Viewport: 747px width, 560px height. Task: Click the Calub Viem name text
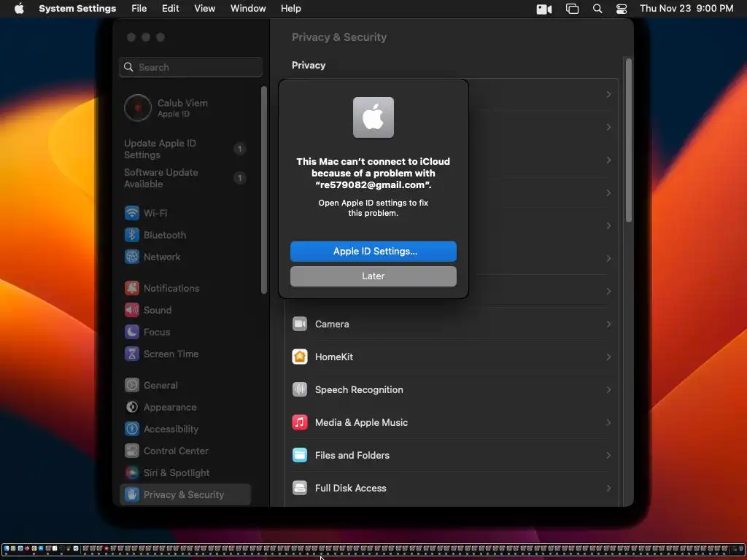[182, 103]
